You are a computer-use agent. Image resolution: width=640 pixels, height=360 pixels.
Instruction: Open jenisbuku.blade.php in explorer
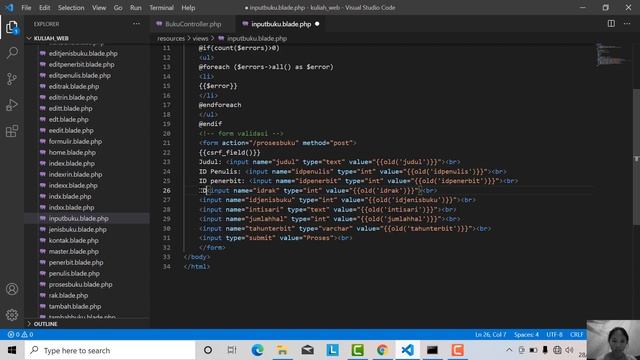78,229
